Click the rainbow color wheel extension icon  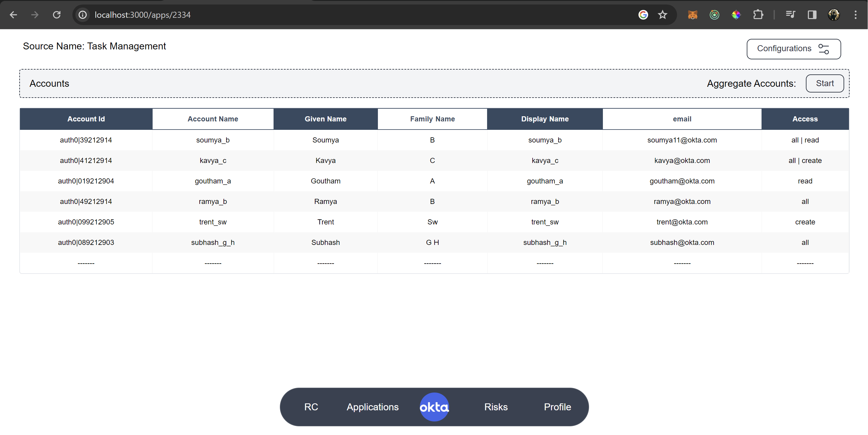(x=736, y=14)
